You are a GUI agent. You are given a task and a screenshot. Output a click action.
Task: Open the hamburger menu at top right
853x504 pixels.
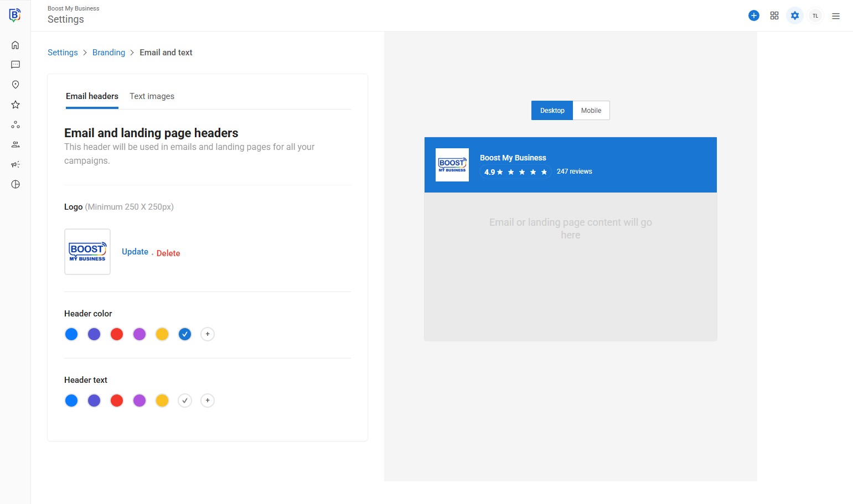[835, 16]
